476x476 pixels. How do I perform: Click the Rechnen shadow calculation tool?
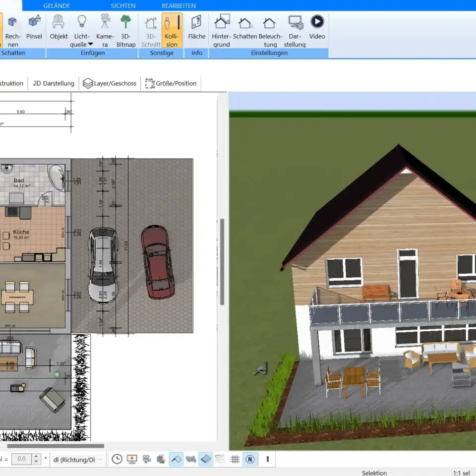click(13, 30)
